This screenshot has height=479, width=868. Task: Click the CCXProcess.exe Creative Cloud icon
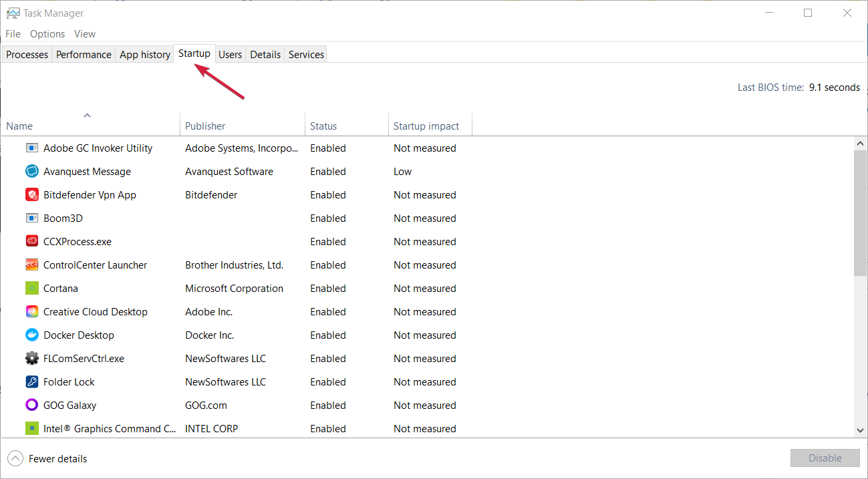(32, 241)
